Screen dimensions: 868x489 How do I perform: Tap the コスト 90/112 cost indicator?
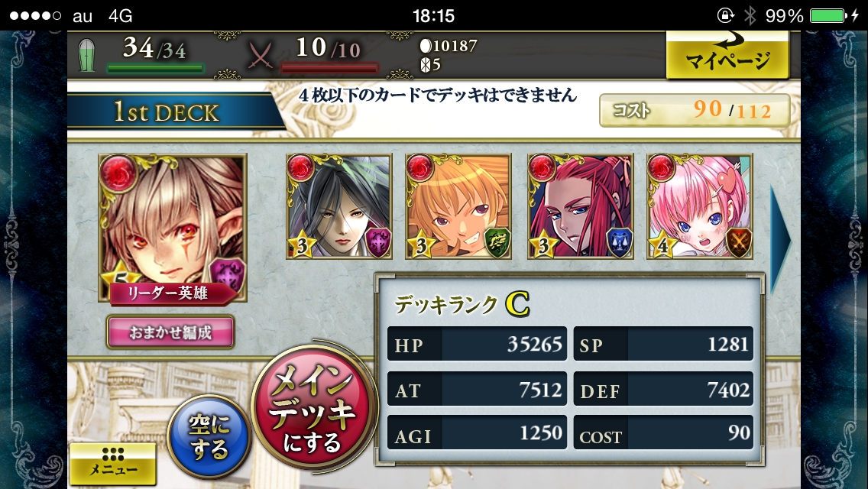tap(695, 110)
